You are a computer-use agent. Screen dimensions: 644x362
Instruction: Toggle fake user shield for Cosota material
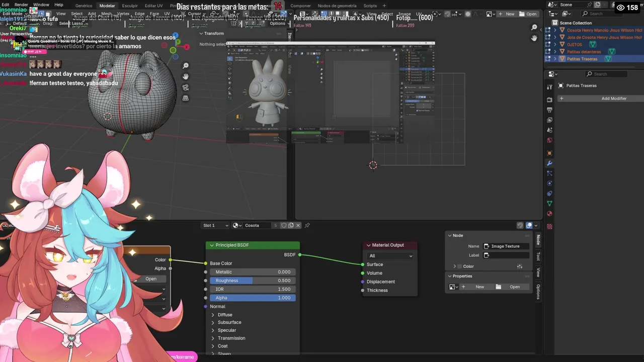click(x=284, y=225)
